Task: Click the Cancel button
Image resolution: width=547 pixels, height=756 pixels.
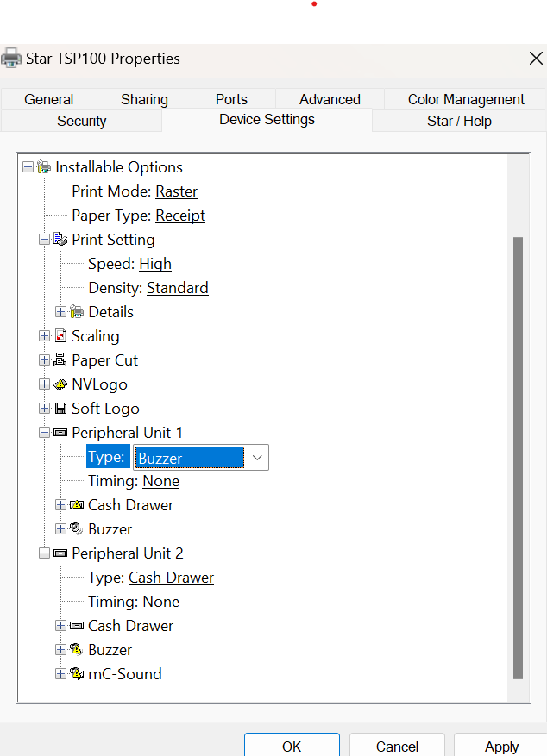Action: click(397, 746)
